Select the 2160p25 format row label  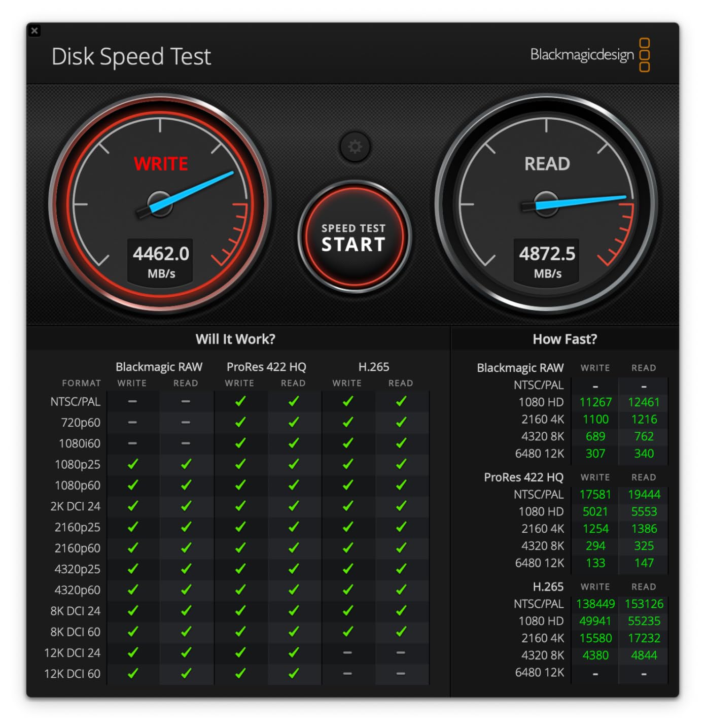(78, 527)
